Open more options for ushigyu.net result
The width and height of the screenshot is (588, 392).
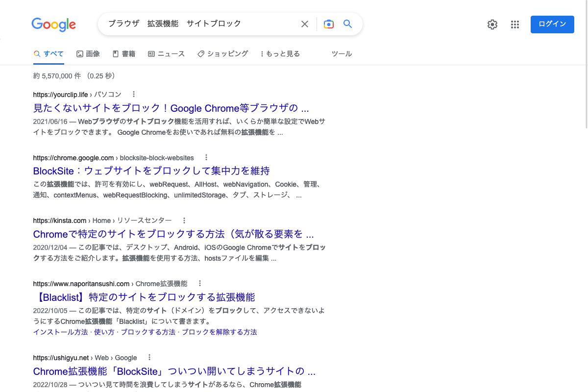(149, 358)
